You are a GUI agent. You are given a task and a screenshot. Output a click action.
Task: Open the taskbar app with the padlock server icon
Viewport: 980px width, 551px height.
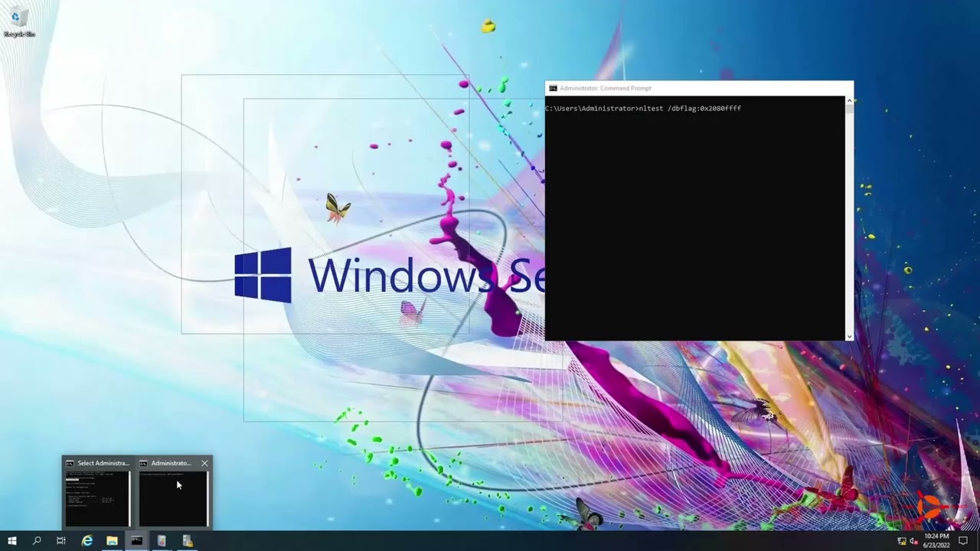(187, 540)
